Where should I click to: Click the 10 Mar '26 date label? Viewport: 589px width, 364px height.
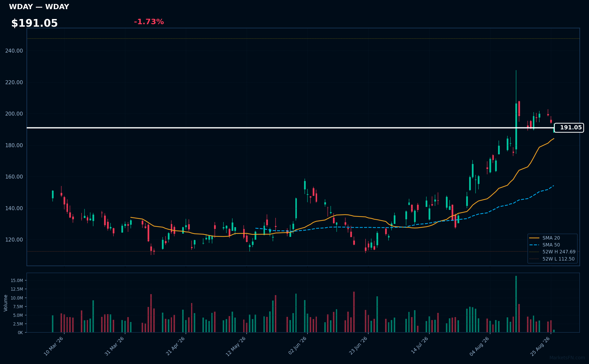click(x=54, y=346)
